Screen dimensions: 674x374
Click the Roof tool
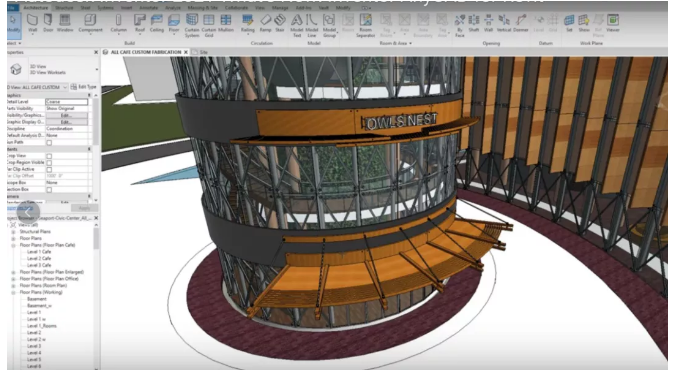coord(140,24)
